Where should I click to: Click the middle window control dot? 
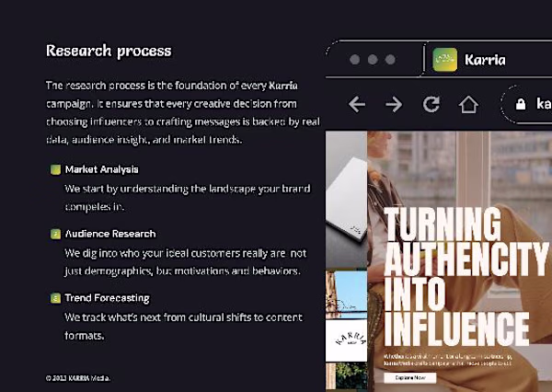coord(373,60)
